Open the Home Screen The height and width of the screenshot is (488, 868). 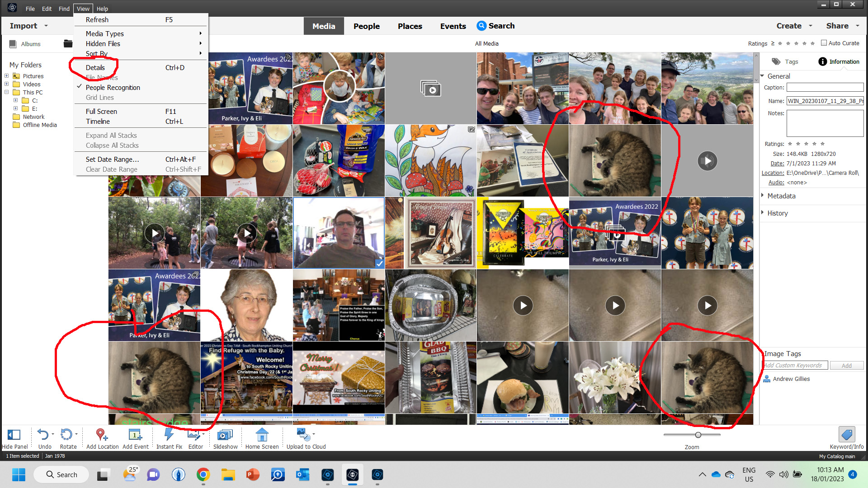(262, 436)
